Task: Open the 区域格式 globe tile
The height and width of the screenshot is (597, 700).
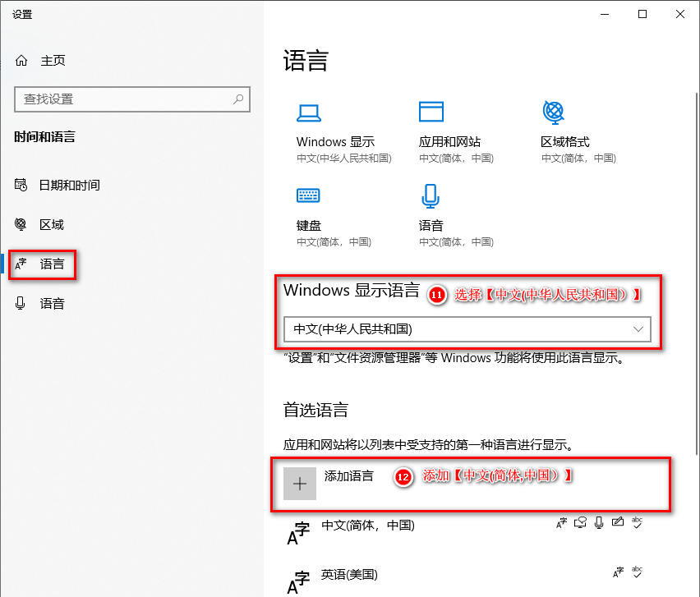Action: coord(578,133)
